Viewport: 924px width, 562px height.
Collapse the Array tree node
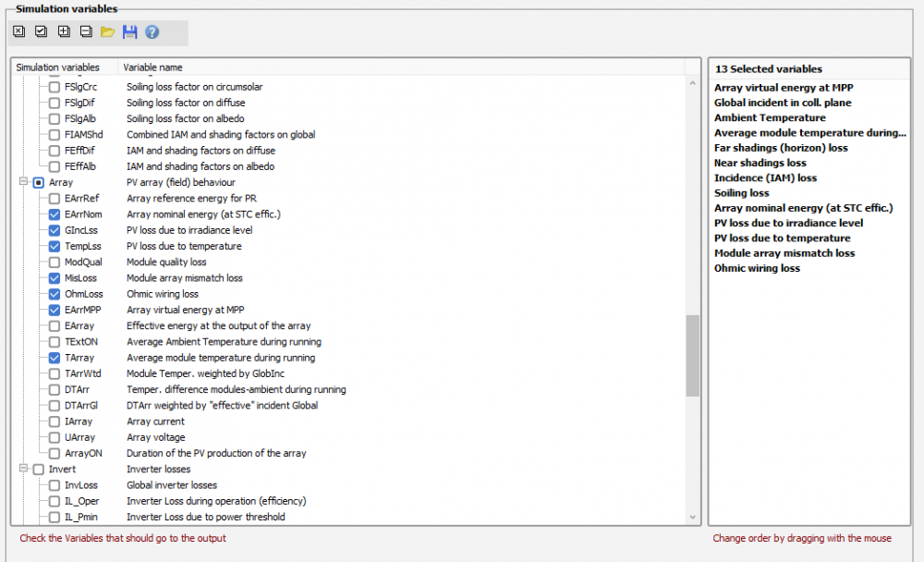[23, 183]
